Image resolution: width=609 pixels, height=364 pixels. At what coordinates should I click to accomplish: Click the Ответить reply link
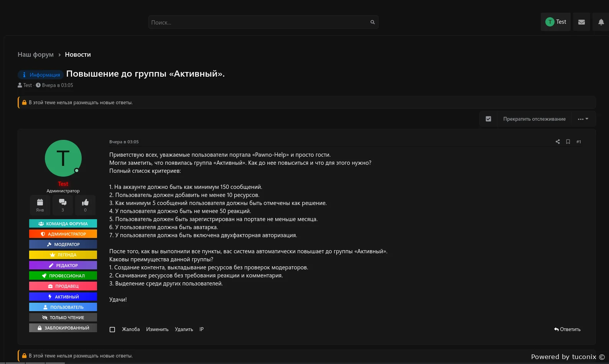click(x=567, y=330)
